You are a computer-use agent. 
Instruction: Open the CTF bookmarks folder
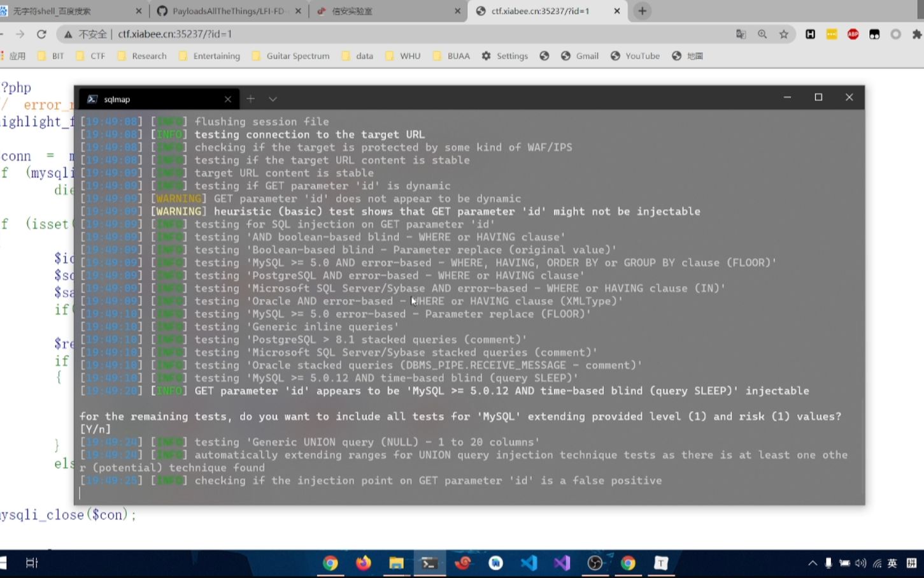click(90, 56)
